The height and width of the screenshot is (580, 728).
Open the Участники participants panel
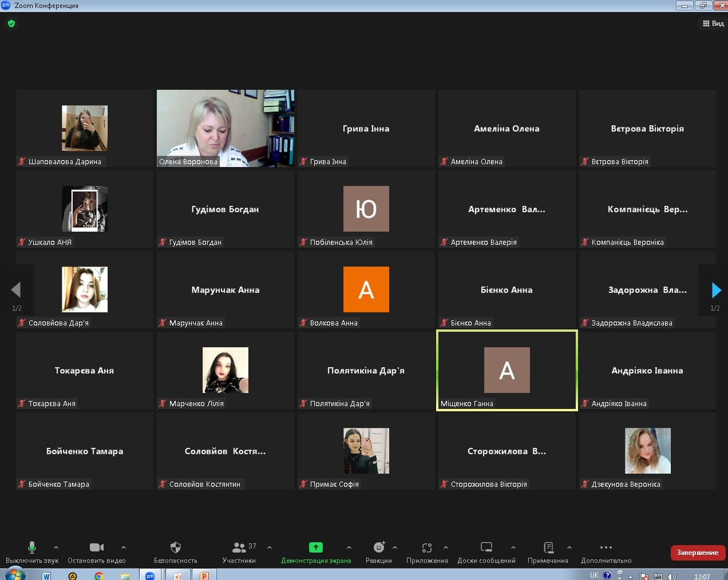(x=239, y=547)
